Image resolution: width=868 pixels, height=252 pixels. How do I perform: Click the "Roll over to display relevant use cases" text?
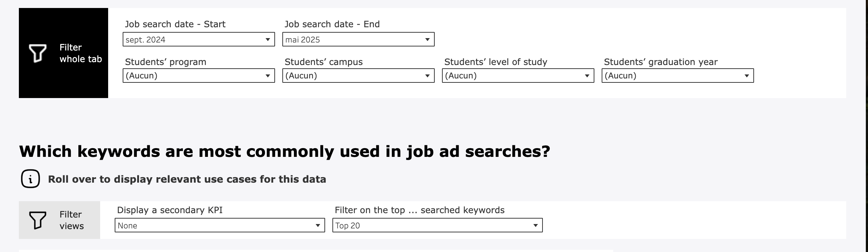[187, 179]
